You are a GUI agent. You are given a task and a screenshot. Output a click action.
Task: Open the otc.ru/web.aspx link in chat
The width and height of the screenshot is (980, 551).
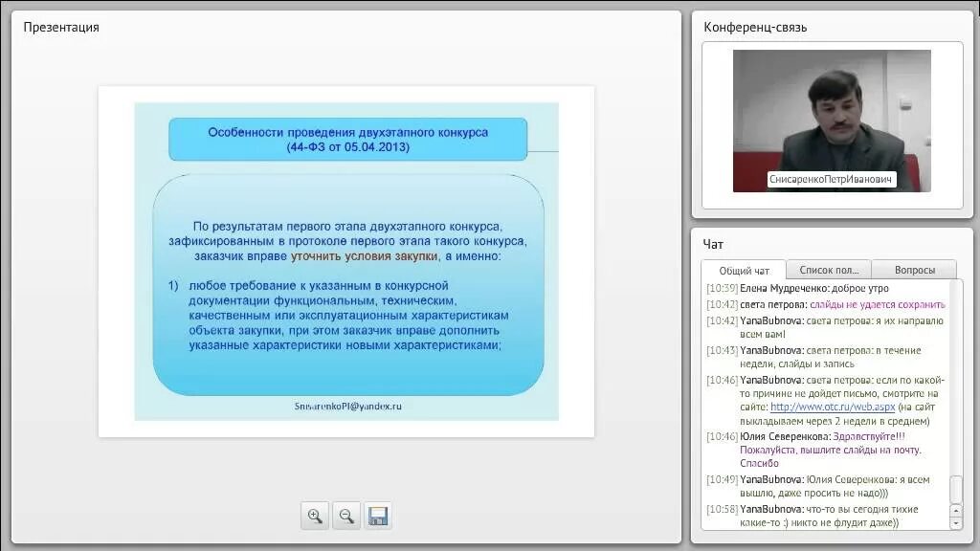click(833, 407)
